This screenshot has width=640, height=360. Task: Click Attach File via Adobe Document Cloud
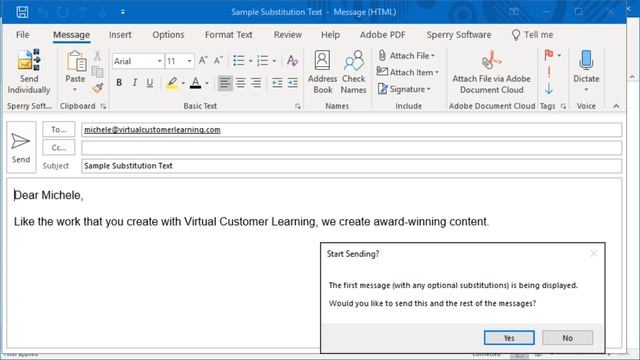pyautogui.click(x=491, y=72)
